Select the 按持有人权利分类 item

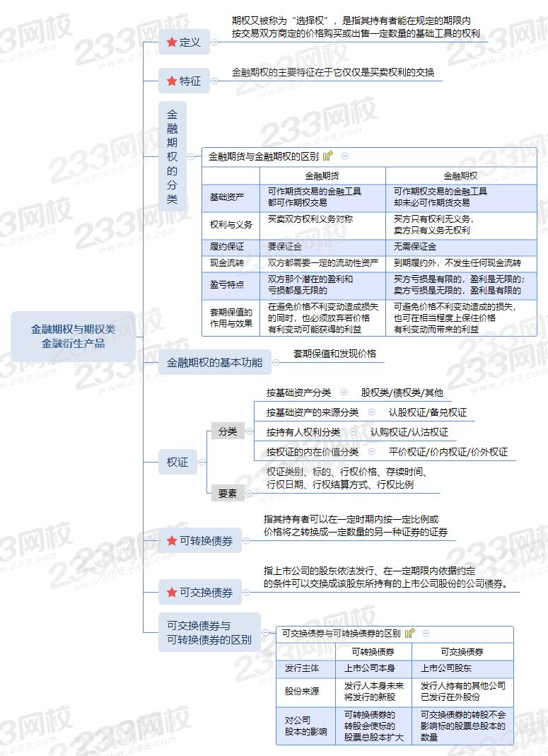point(303,432)
